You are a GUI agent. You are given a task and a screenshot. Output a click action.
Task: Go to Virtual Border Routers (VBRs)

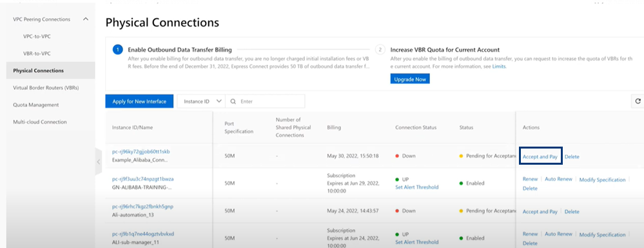click(46, 88)
